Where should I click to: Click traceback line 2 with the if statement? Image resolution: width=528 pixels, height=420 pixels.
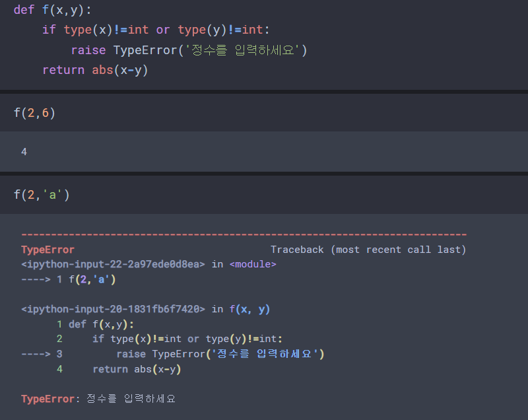click(x=170, y=339)
